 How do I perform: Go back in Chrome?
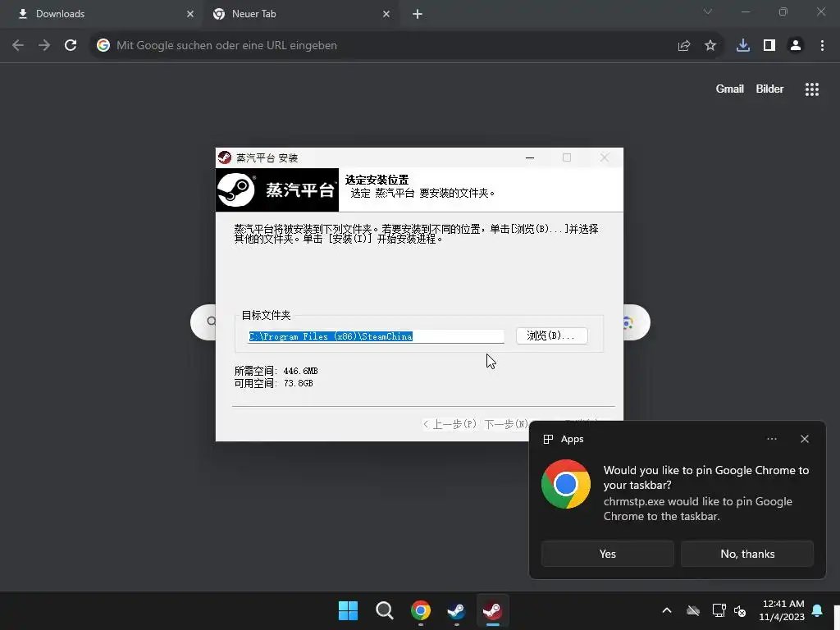(18, 46)
